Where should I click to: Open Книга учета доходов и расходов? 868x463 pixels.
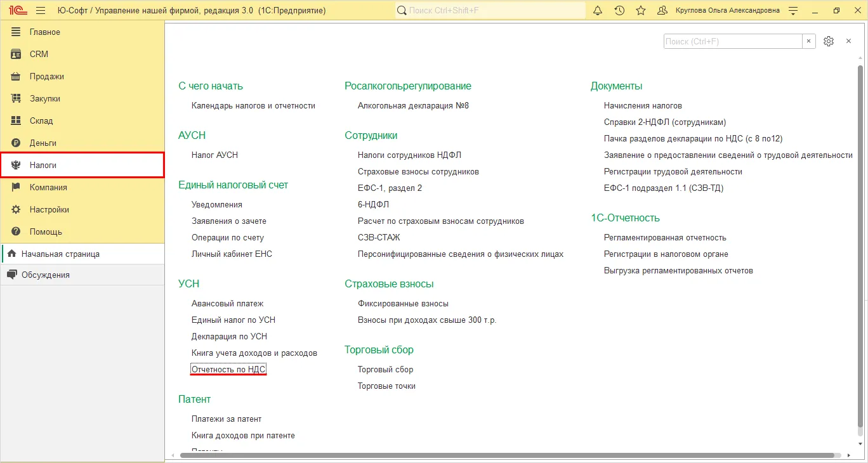[254, 353]
